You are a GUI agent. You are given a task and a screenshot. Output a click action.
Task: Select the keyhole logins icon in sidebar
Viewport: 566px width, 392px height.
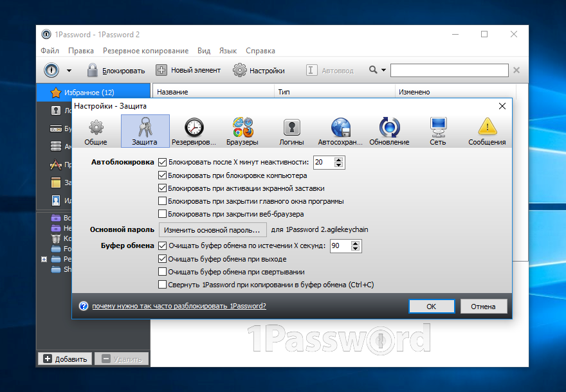55,111
